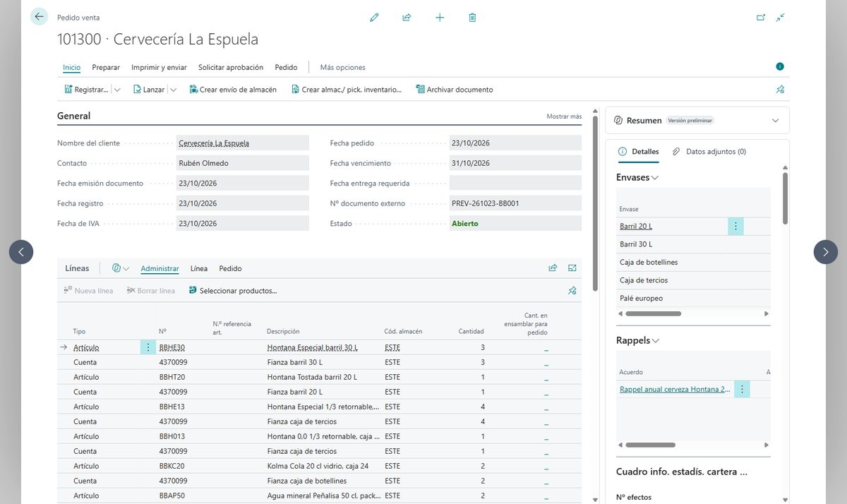This screenshot has width=847, height=504.
Task: Click Mostrar más in General
Action: [x=564, y=116]
